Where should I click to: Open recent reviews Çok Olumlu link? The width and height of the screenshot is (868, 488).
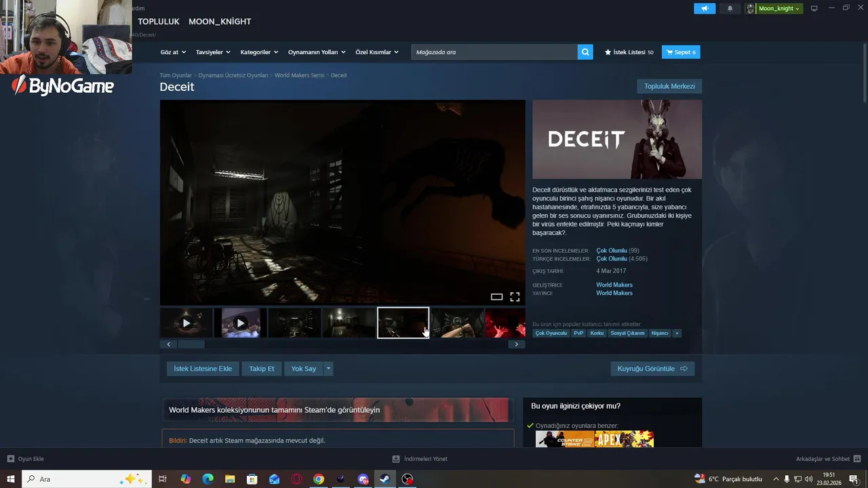pyautogui.click(x=612, y=251)
